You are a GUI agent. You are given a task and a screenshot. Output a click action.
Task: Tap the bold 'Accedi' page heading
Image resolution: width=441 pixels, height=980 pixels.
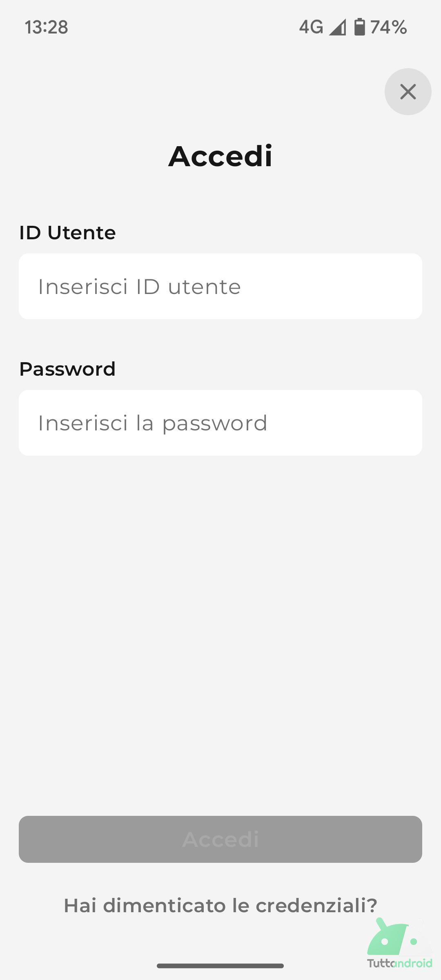220,156
